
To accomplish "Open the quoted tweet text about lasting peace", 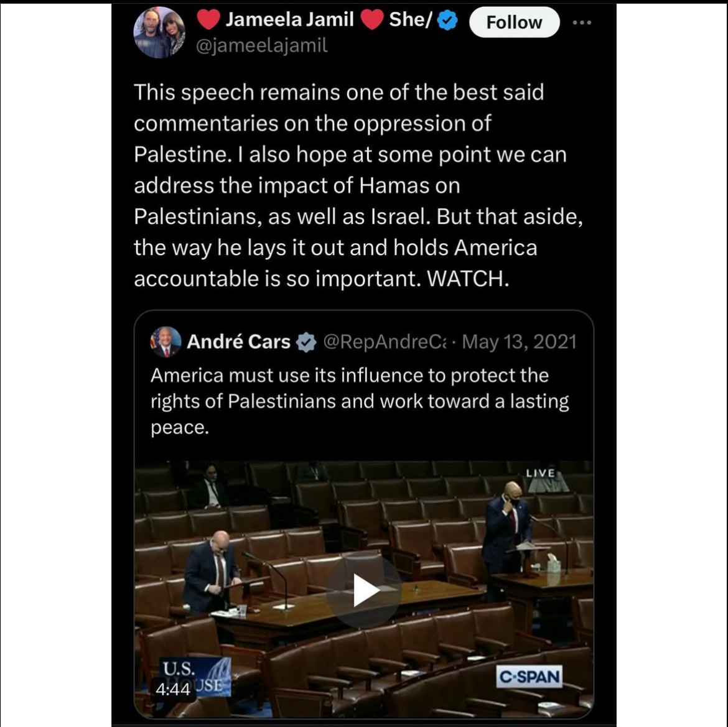I will [360, 401].
